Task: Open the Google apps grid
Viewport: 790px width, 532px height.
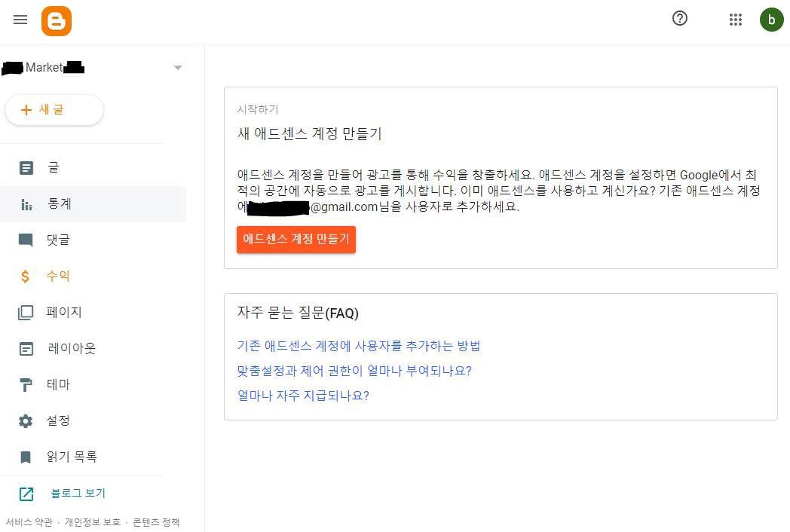Action: [x=736, y=20]
